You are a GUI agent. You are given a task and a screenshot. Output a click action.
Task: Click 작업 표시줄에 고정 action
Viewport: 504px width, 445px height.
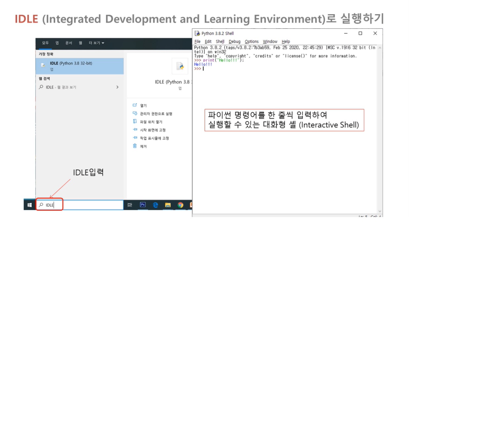(x=154, y=138)
